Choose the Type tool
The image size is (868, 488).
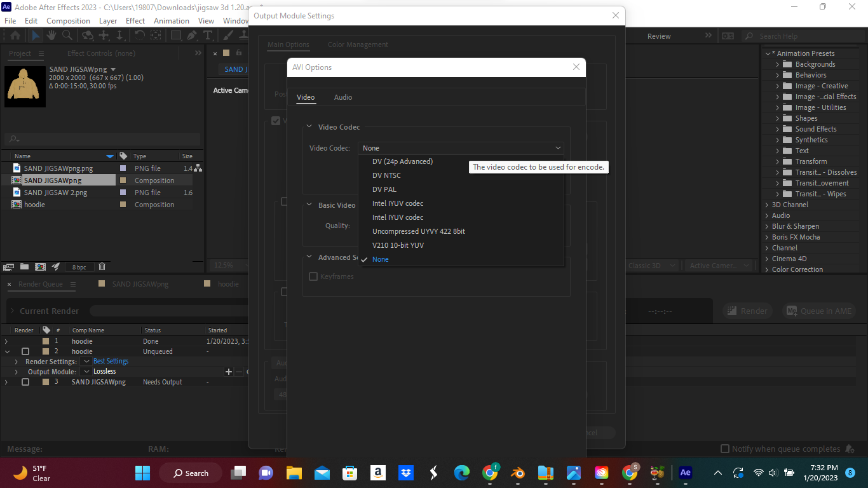coord(207,36)
